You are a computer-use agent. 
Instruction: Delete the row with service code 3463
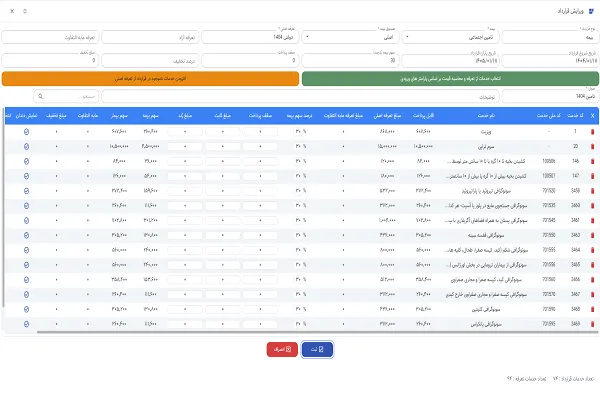coord(592,235)
